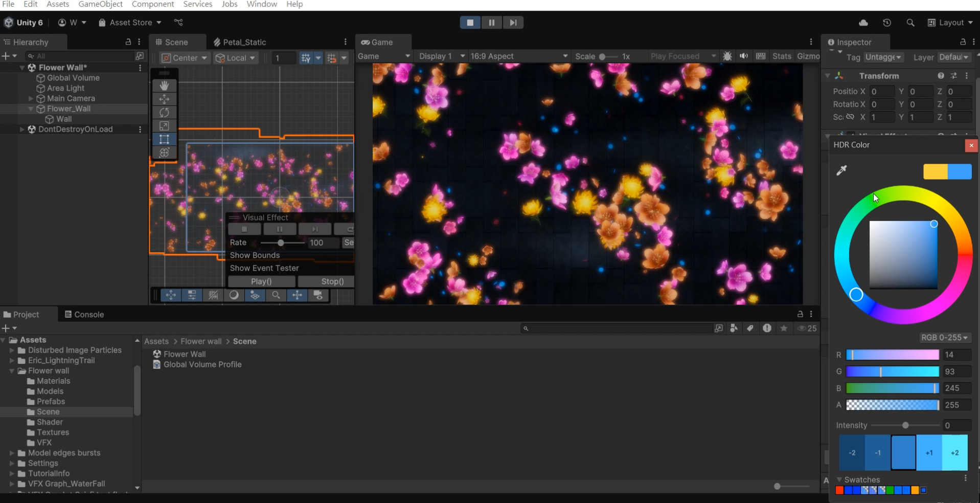Toggle Game view audio mute
Viewport: 980px width, 503px height.
744,56
